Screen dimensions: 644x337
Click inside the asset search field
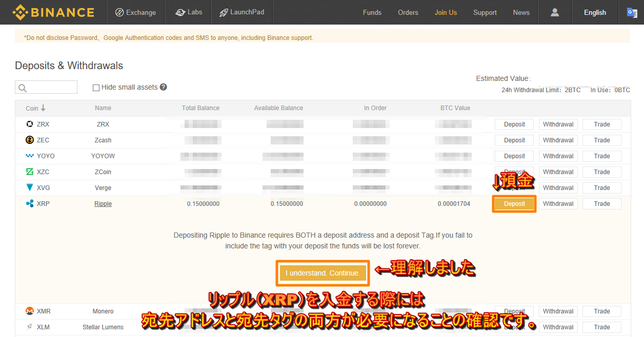49,87
